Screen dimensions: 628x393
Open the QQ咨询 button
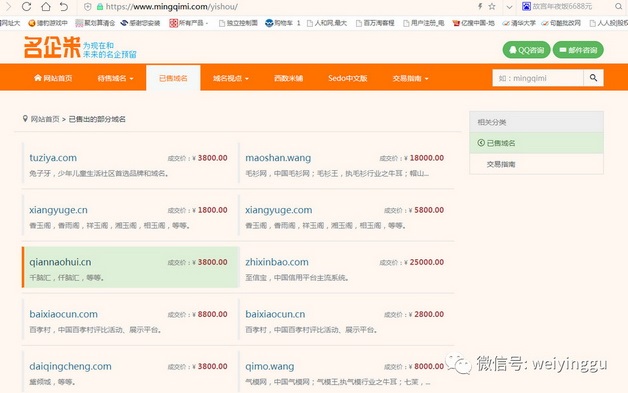[x=526, y=50]
